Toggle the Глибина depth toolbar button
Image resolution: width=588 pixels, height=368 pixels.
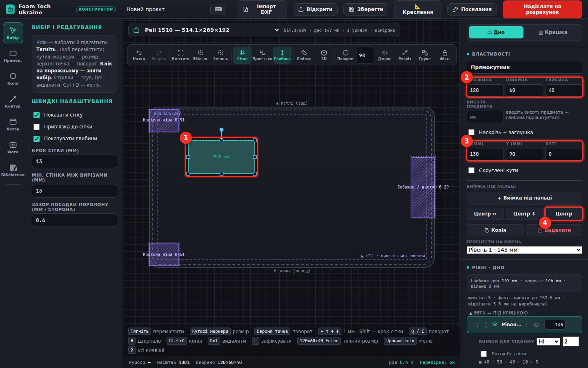point(282,55)
